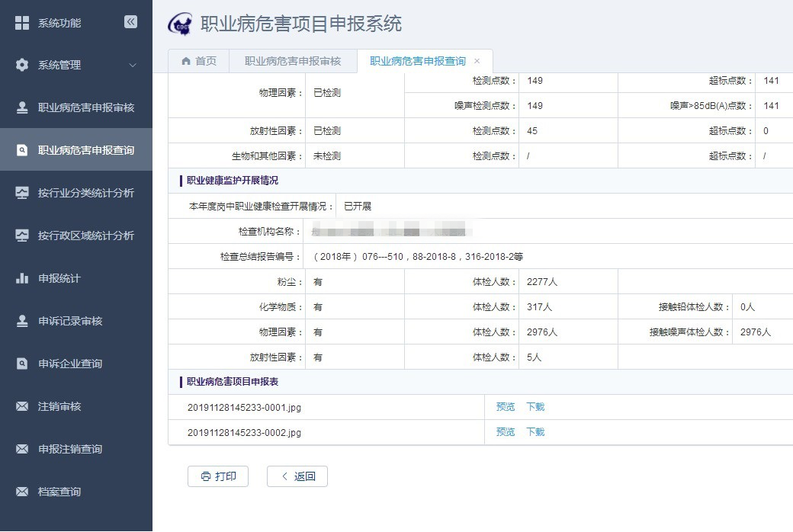
Task: Click the report number starting （2018年）076
Action: pyautogui.click(x=417, y=257)
